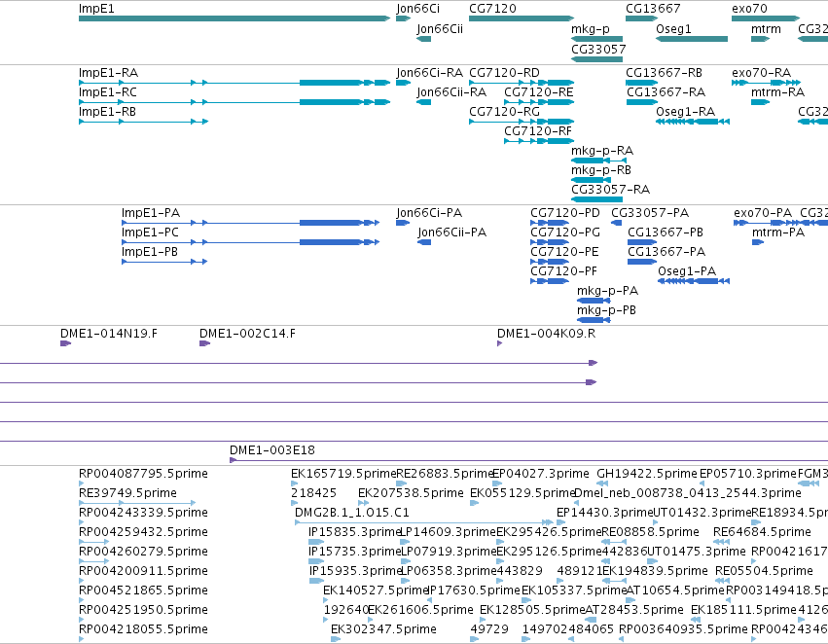The width and height of the screenshot is (828, 644).
Task: Select BAC end DME1-002C14.F
Action: [205, 343]
